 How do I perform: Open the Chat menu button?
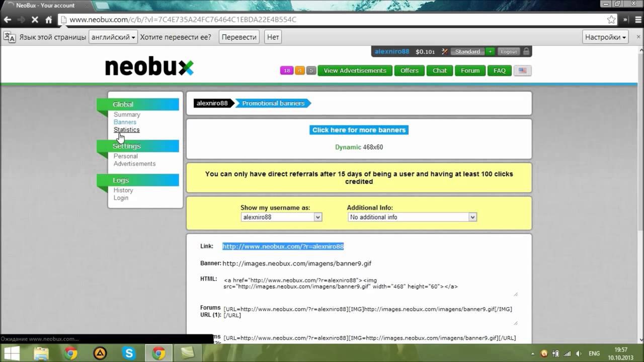tap(439, 70)
